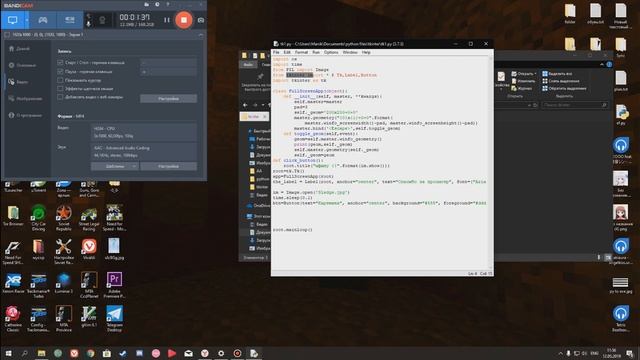
Task: Open Bandicam red record icon in taskbar
Action: point(237,353)
